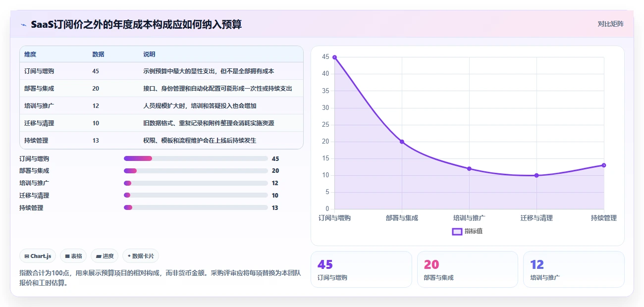Click value 13 beside the progress bar
The width and height of the screenshot is (644, 307).
coord(275,208)
